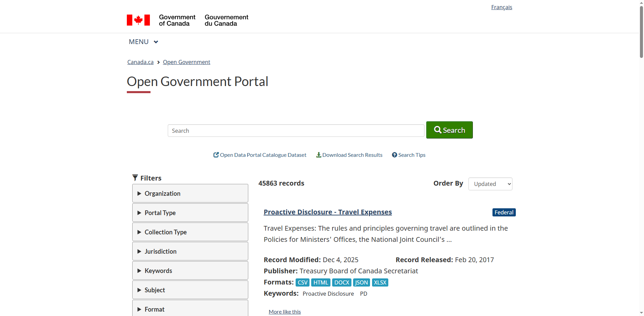Click the magnifier icon on the Search button
Viewport: 644px width, 316px height.
[x=438, y=130]
